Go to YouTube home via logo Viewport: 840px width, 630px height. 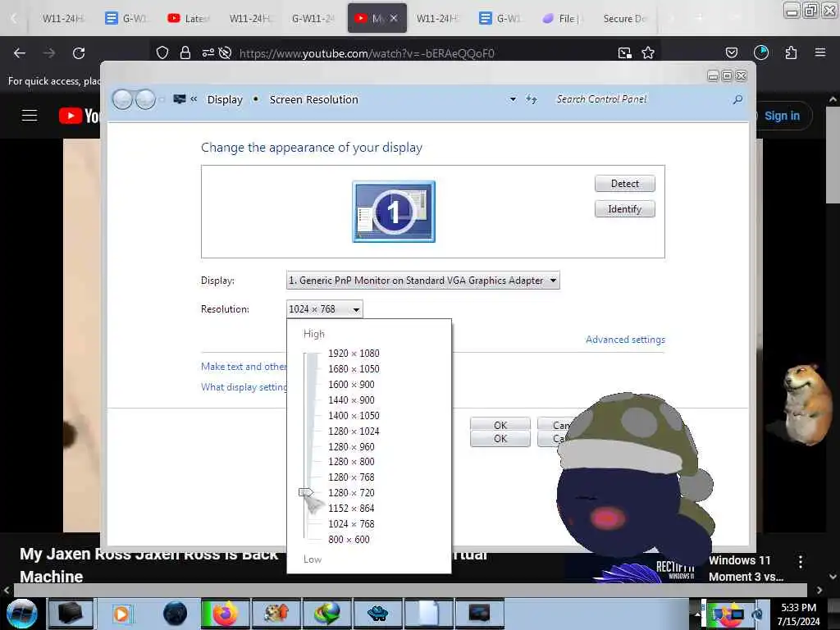point(80,115)
